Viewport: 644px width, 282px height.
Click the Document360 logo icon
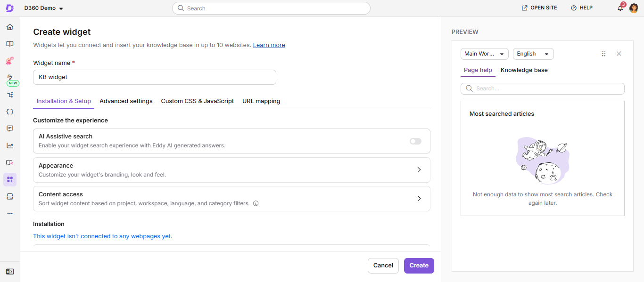pyautogui.click(x=9, y=8)
